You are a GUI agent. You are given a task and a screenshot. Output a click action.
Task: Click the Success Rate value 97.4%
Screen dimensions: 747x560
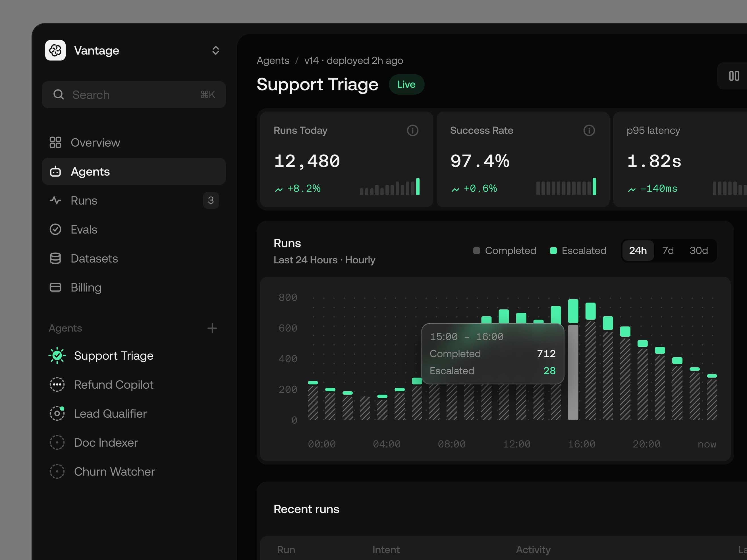[x=480, y=161]
